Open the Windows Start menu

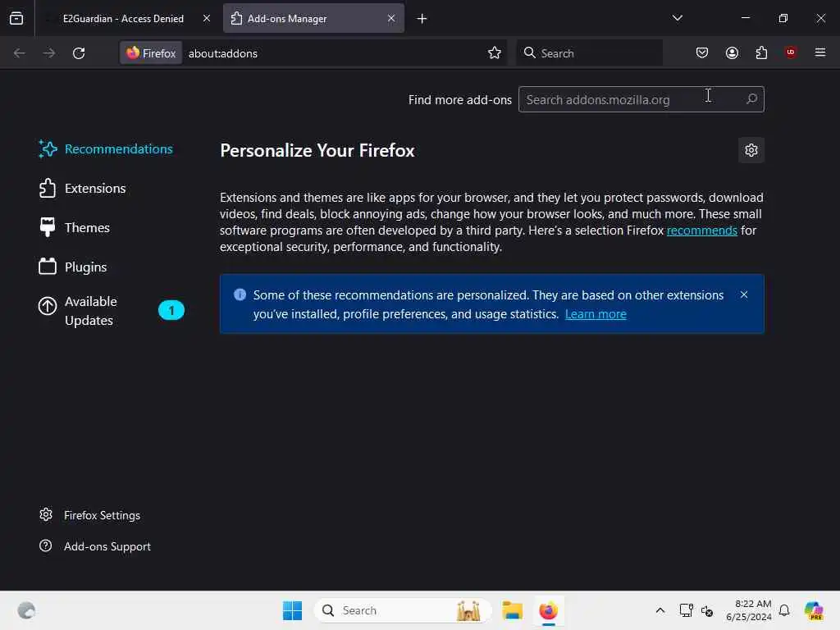pos(293,610)
